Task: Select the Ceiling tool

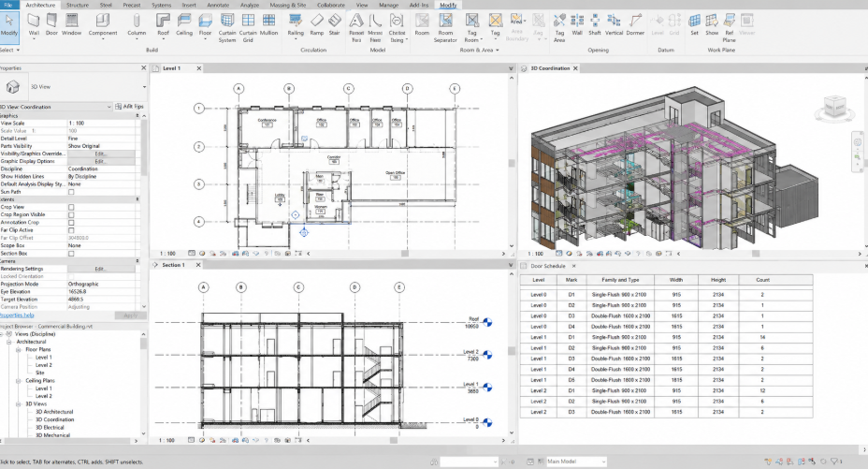Action: pos(184,24)
